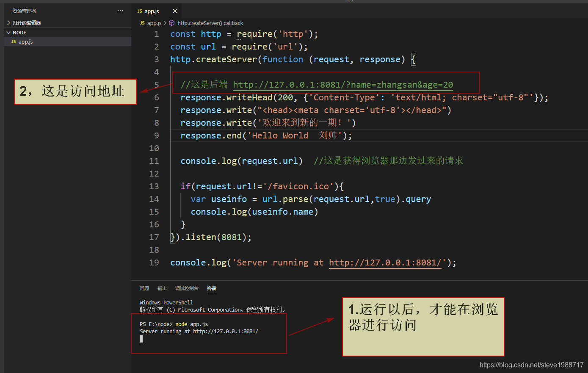Click line number 1 in the gutter
The height and width of the screenshot is (373, 588).
(x=157, y=34)
